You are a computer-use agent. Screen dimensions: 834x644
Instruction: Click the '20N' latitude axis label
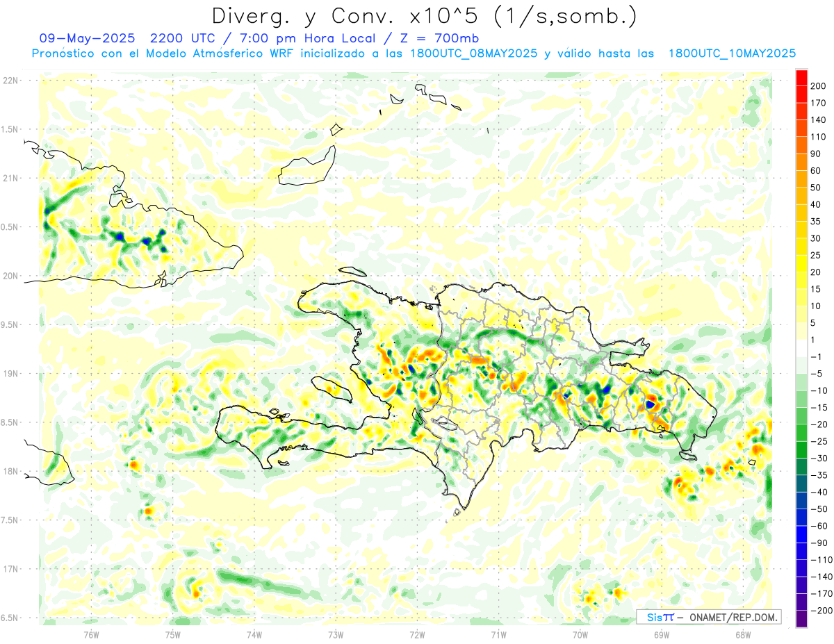click(10, 276)
